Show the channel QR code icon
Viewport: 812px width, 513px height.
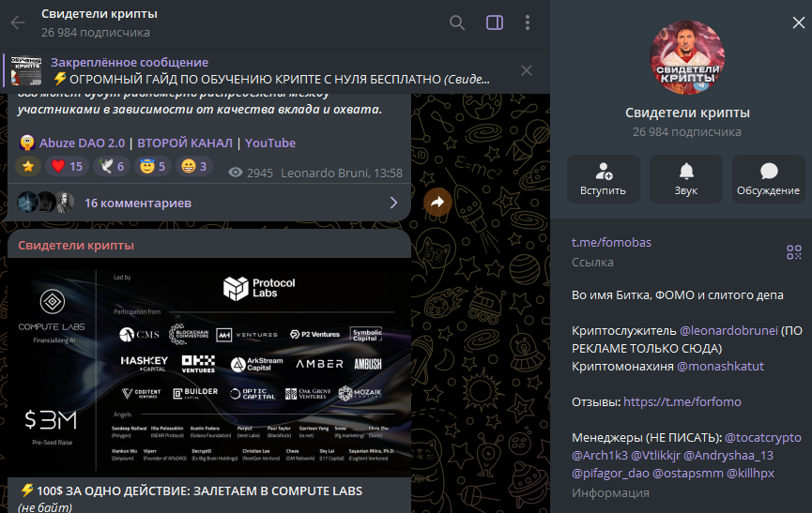[793, 252]
